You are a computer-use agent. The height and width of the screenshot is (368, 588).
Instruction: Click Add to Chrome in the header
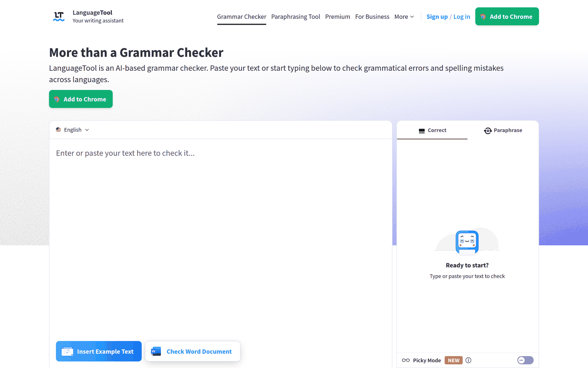(x=507, y=16)
